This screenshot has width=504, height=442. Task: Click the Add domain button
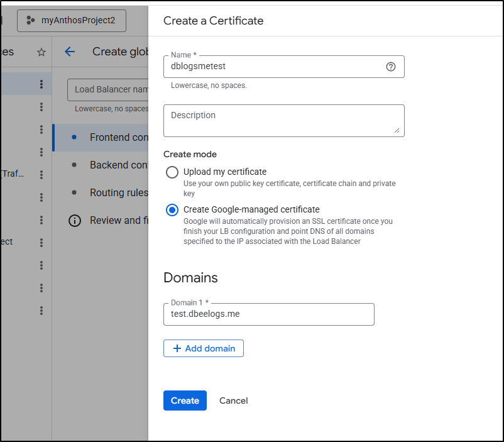(204, 348)
